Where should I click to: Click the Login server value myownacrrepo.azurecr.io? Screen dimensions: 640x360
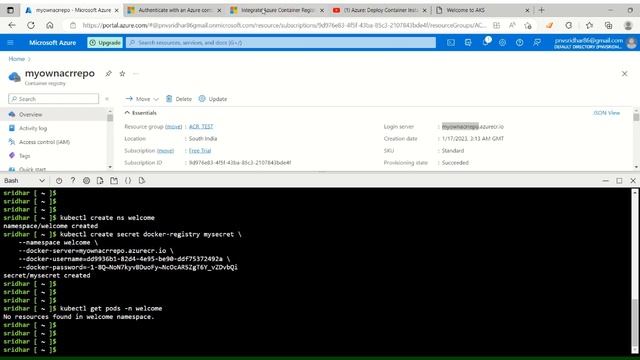coord(473,127)
